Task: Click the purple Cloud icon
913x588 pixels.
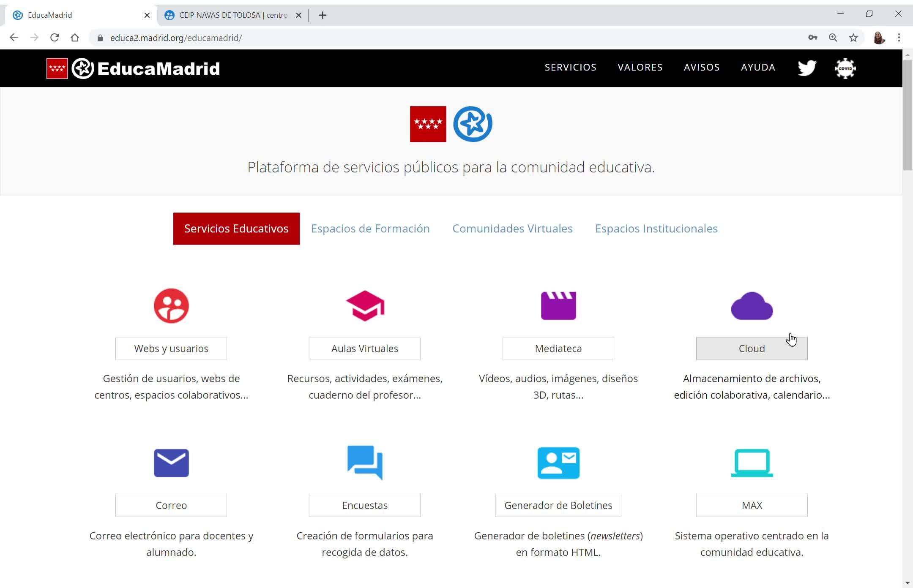Action: tap(752, 306)
